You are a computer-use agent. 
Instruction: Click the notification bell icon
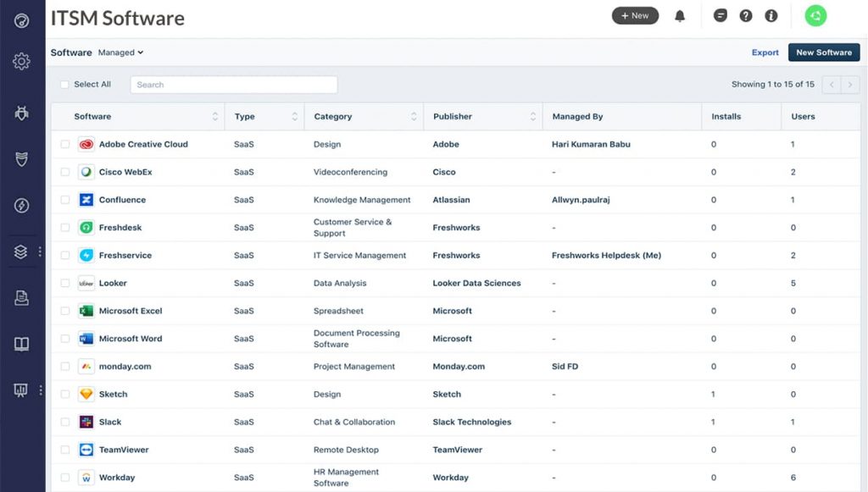click(x=680, y=16)
